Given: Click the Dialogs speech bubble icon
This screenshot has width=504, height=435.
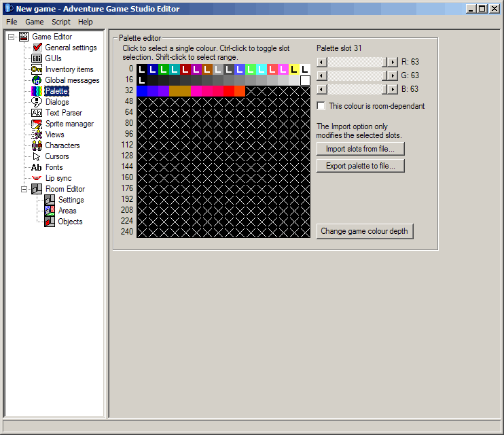Looking at the screenshot, I should click(36, 102).
